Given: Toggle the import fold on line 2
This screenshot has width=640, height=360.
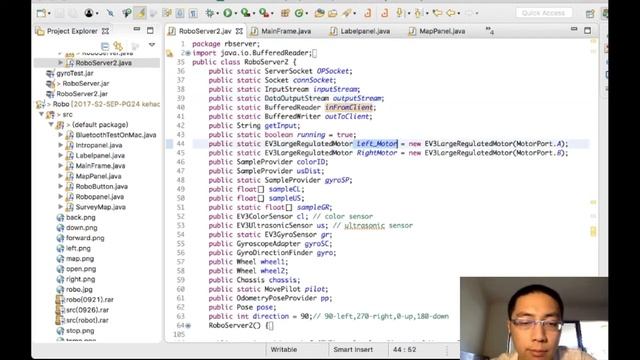Looking at the screenshot, I should [188, 53].
